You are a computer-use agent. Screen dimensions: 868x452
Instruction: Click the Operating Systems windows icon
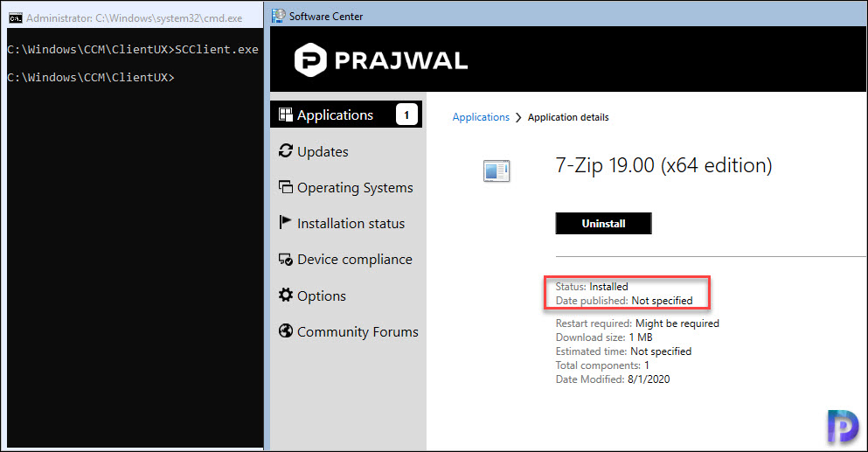286,187
